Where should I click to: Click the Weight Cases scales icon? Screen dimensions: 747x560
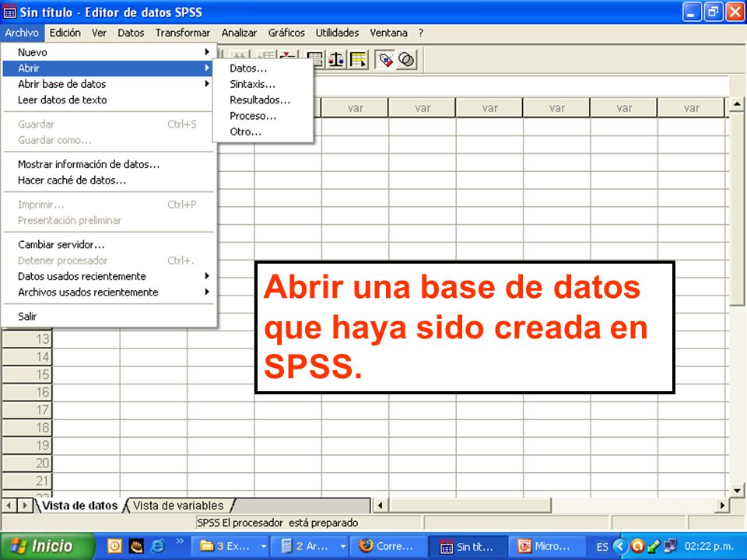[x=336, y=60]
